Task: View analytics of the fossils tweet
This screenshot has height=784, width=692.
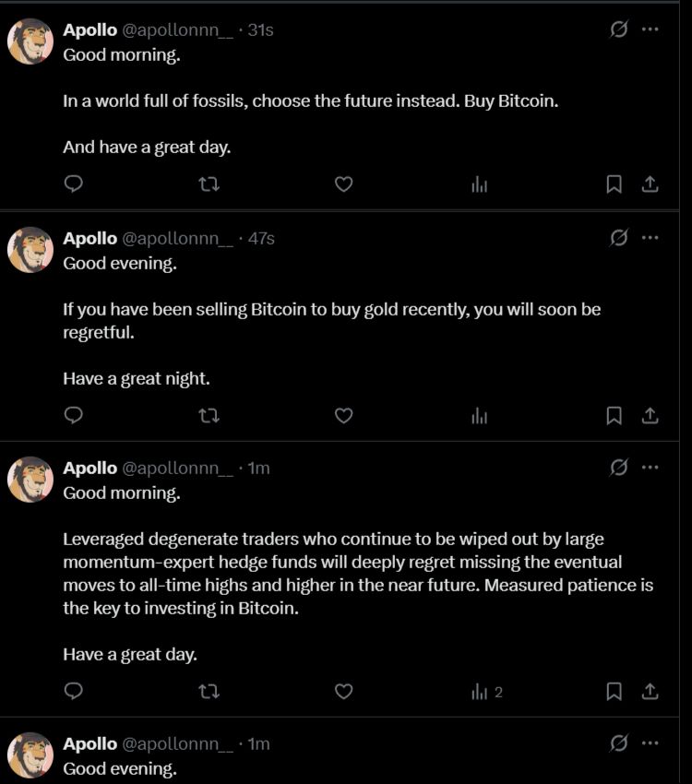Action: [479, 184]
